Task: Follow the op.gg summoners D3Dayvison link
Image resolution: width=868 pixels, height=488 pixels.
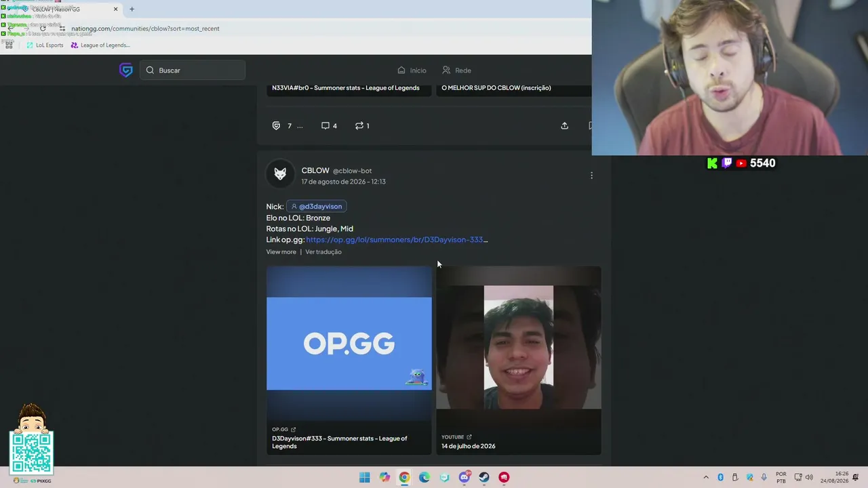Action: coord(397,240)
